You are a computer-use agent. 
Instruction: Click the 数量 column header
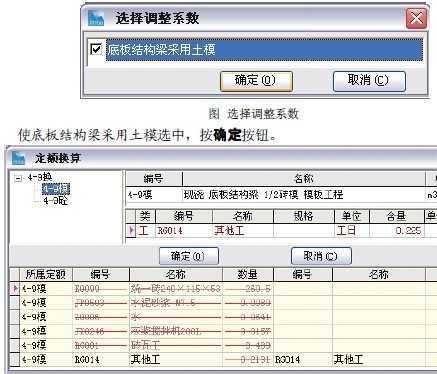tap(247, 275)
